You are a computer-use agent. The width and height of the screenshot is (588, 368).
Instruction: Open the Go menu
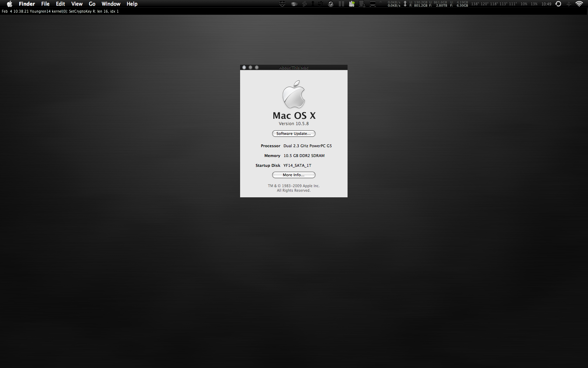point(92,4)
